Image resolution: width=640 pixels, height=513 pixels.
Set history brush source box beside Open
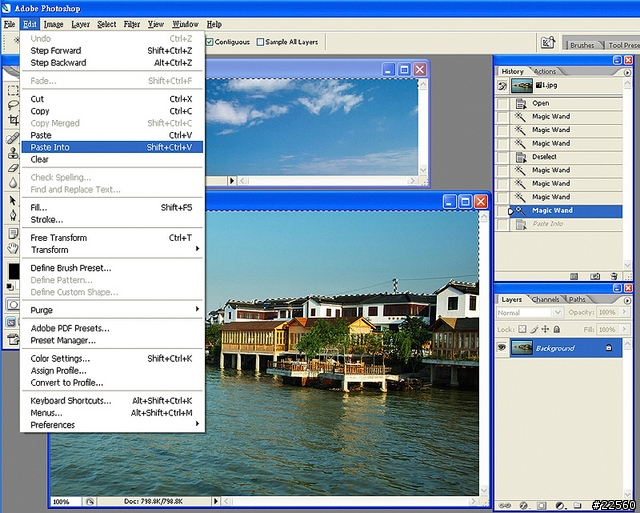pos(502,103)
